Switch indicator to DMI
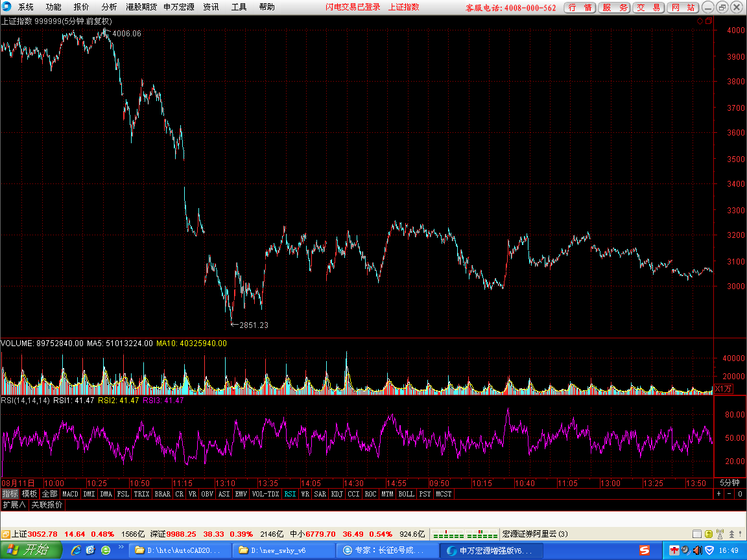 (89, 494)
